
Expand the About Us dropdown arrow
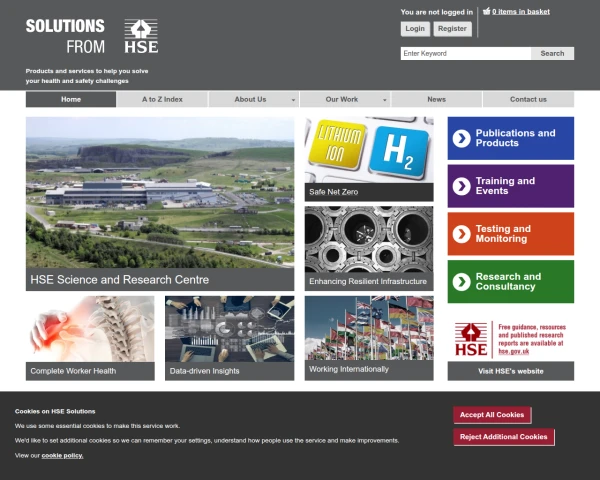293,100
